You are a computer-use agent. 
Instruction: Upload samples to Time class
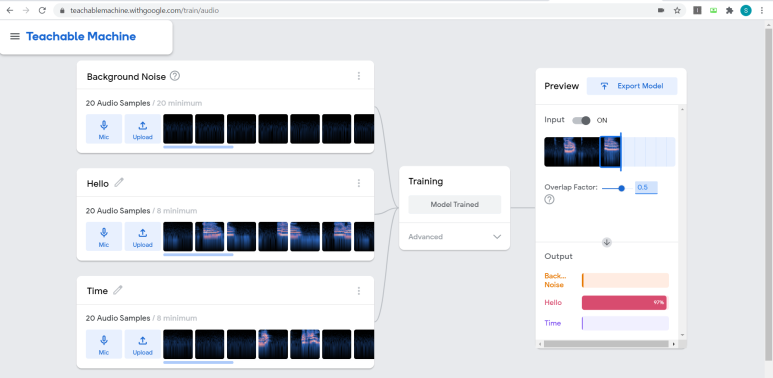pos(142,344)
